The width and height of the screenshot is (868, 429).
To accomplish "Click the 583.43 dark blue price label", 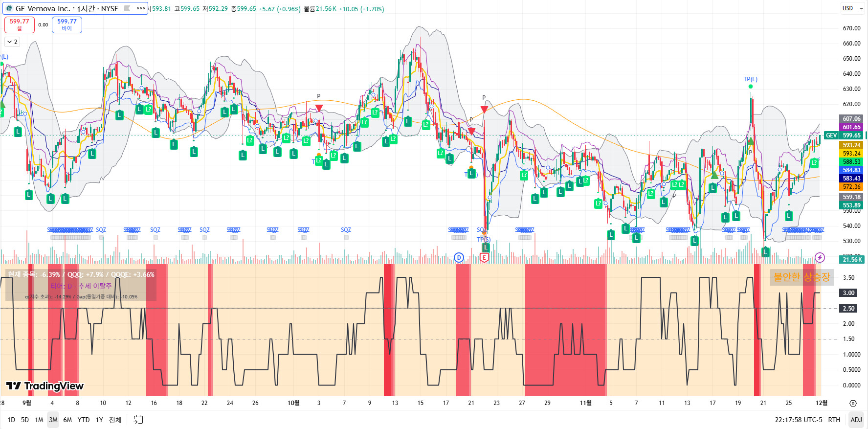I will click(x=851, y=179).
